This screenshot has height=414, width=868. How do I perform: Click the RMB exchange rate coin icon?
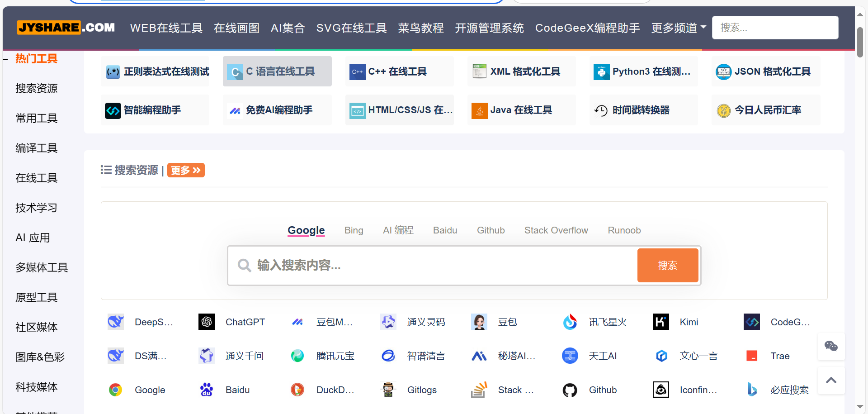tap(723, 110)
